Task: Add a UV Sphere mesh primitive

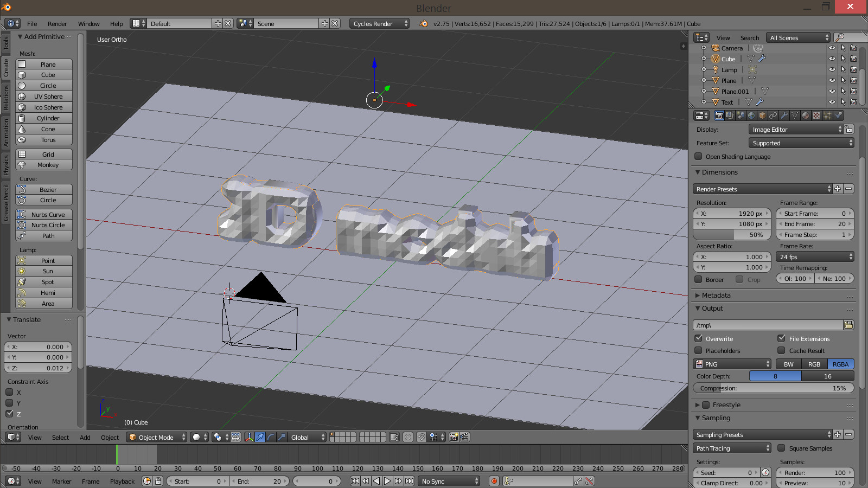Action: click(x=44, y=97)
